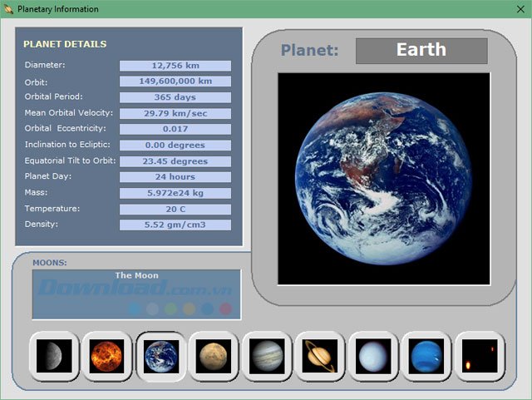Viewport: 532px width, 400px height.
Task: Click the Planet Day value 24 hours
Action: (175, 177)
